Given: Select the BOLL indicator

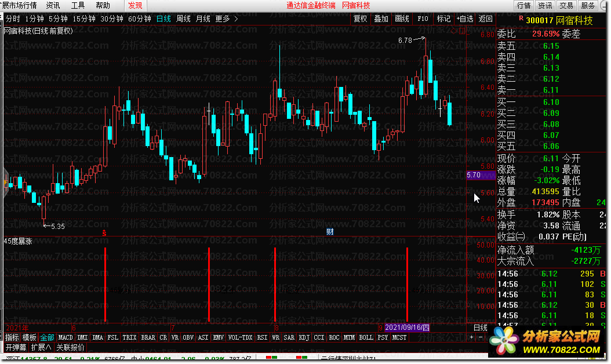Looking at the screenshot, I should click(366, 337).
